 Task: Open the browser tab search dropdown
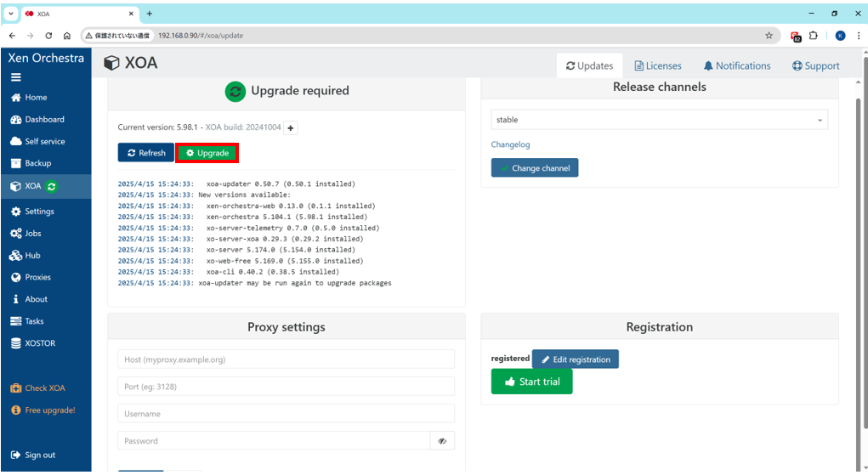[x=11, y=14]
